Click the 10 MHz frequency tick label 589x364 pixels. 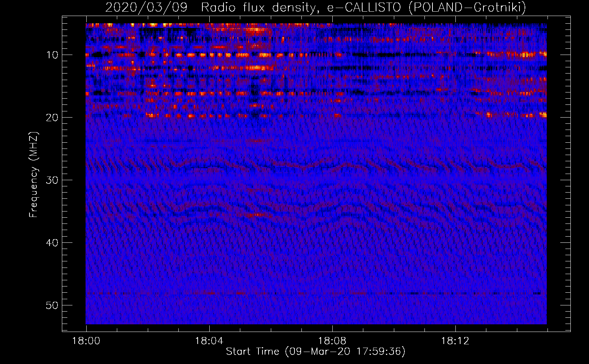(x=52, y=55)
